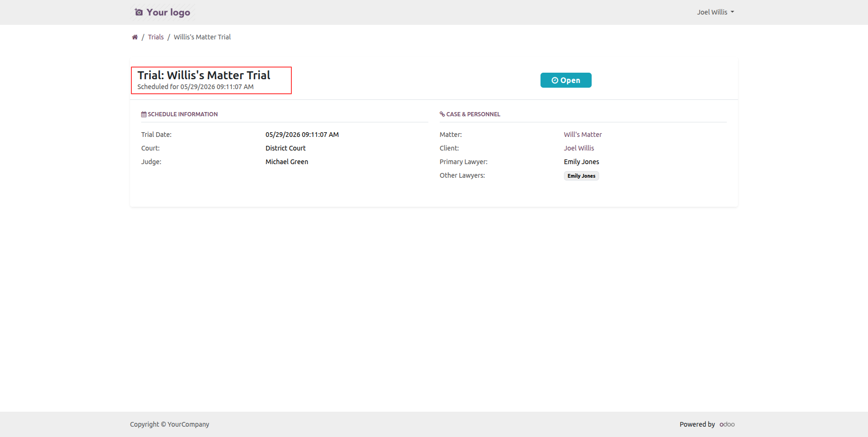Click the link icon beside Case & Personnel
The width and height of the screenshot is (868, 437).
[x=442, y=114]
